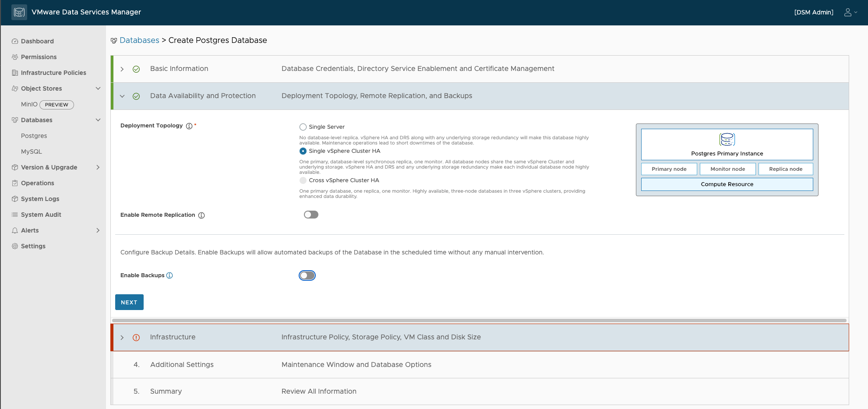Image resolution: width=868 pixels, height=409 pixels.
Task: Expand the Version & Upgrade sidebar menu
Action: click(x=98, y=167)
